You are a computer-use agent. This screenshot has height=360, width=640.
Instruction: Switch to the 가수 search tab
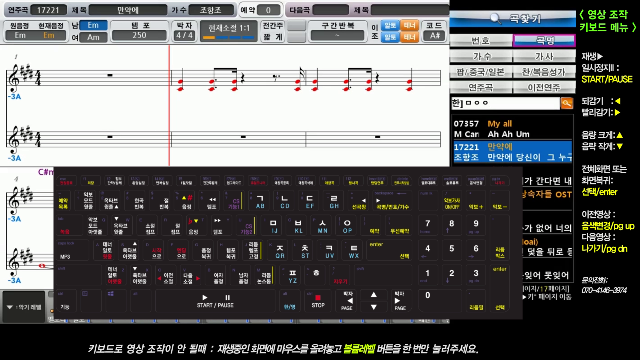click(481, 56)
